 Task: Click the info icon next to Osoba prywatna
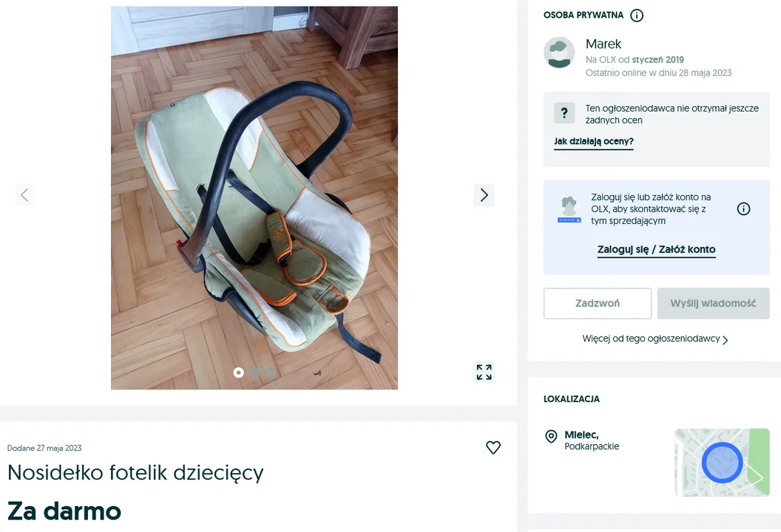tap(637, 16)
